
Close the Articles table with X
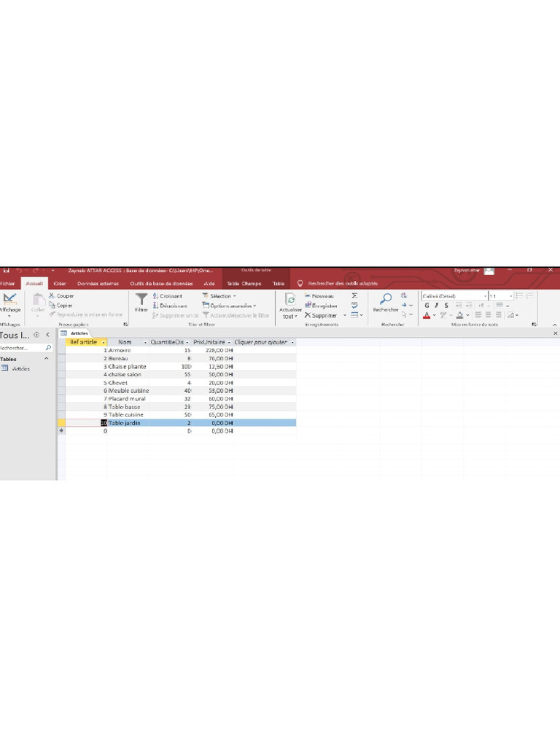tap(555, 333)
